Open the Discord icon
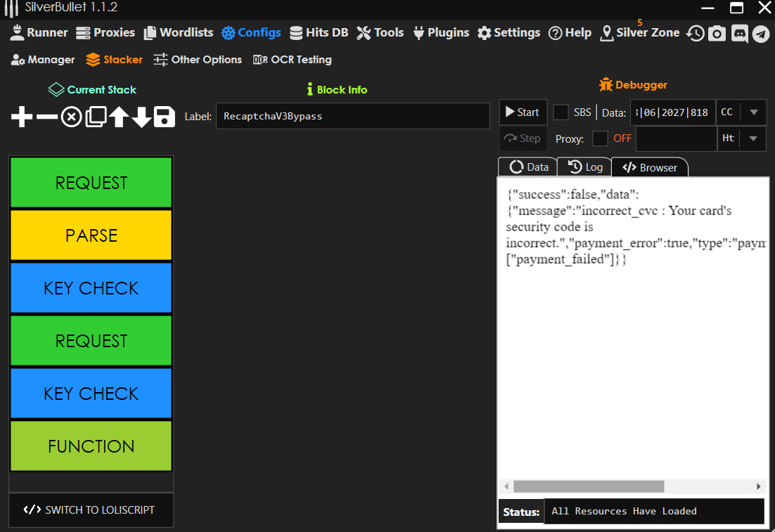Screen dimensions: 775x532 point(739,34)
